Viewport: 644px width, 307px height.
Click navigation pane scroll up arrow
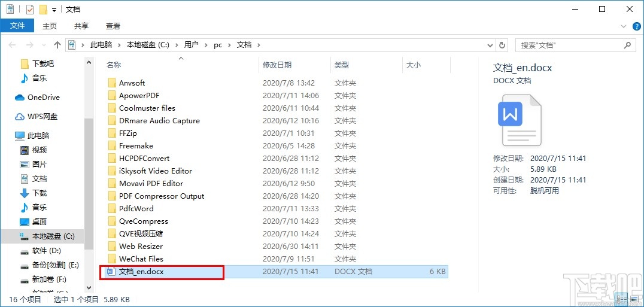coord(89,62)
